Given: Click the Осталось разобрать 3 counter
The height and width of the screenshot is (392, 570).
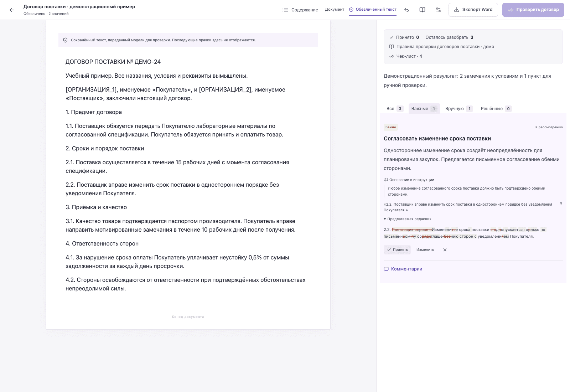Looking at the screenshot, I should point(449,37).
